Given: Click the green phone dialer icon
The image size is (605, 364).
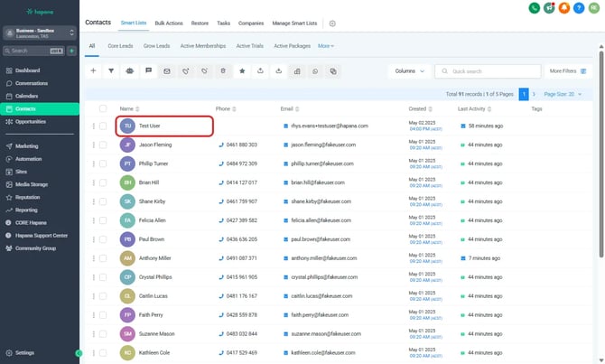Looking at the screenshot, I should pos(535,8).
